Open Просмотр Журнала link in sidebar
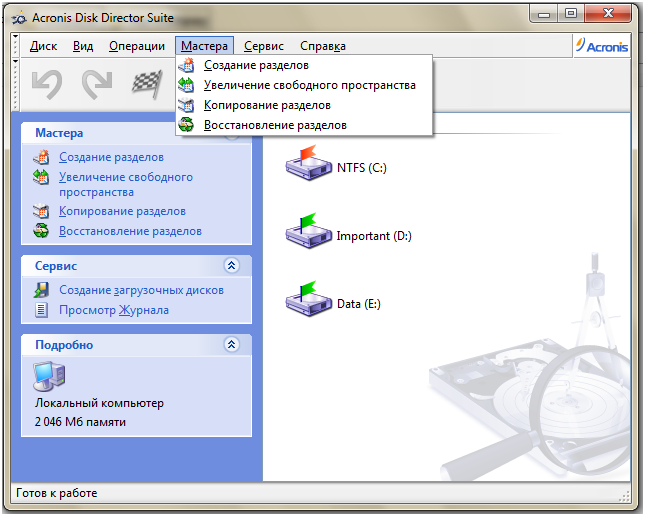The image size is (645, 516). click(114, 310)
